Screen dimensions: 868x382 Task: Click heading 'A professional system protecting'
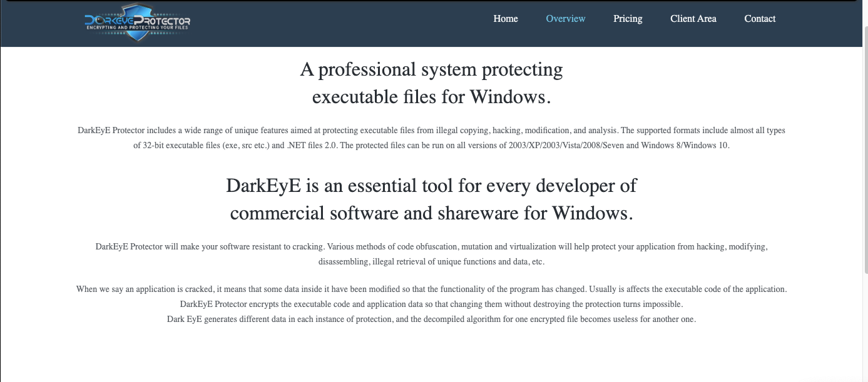[431, 69]
